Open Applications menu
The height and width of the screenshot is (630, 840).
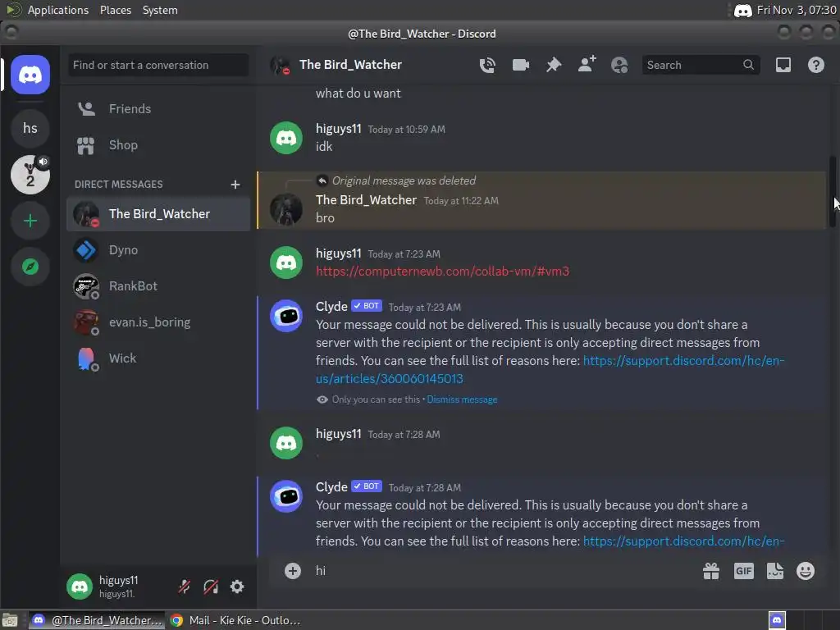coord(58,10)
